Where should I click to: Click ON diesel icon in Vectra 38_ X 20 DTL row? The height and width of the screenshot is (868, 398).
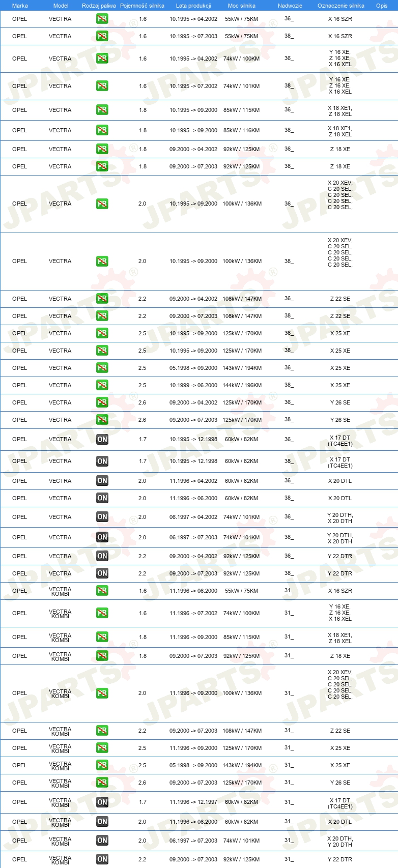102,498
